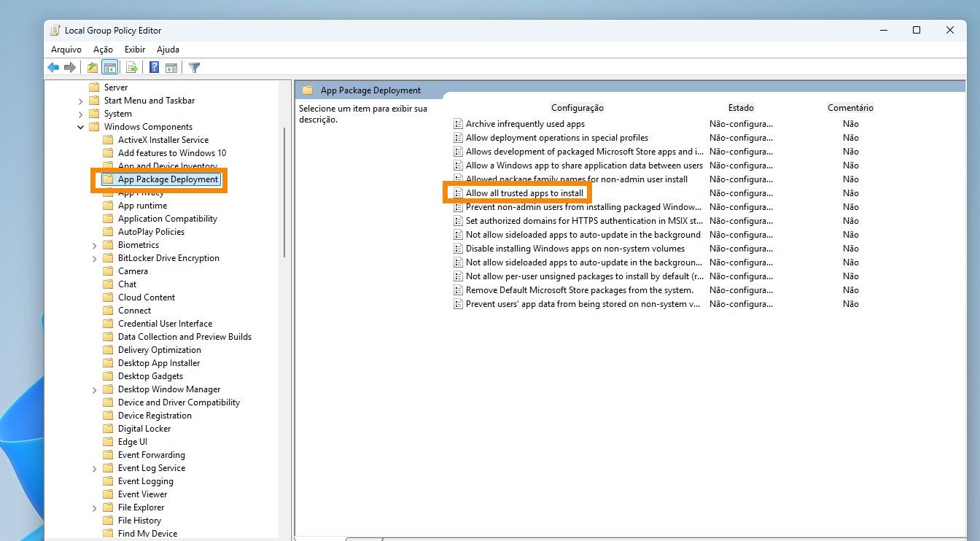
Task: Select Application Compatibility in the tree
Action: tap(168, 219)
